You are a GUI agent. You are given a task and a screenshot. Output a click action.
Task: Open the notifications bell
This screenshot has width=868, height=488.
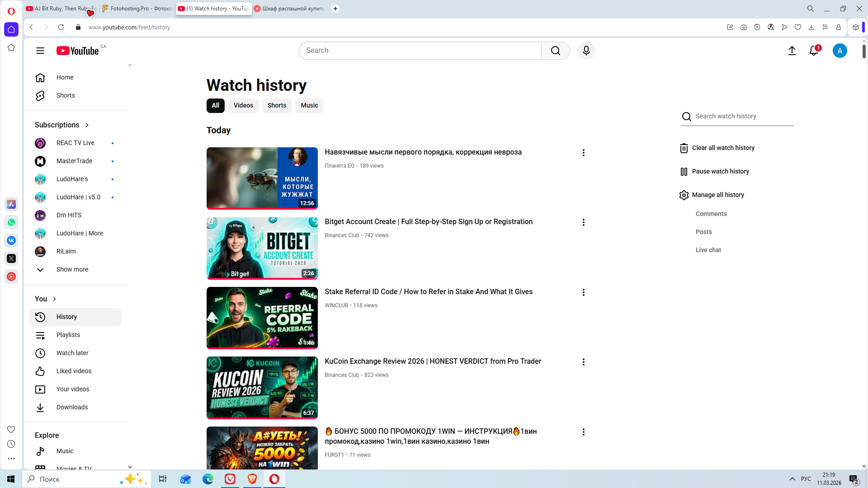pos(814,51)
